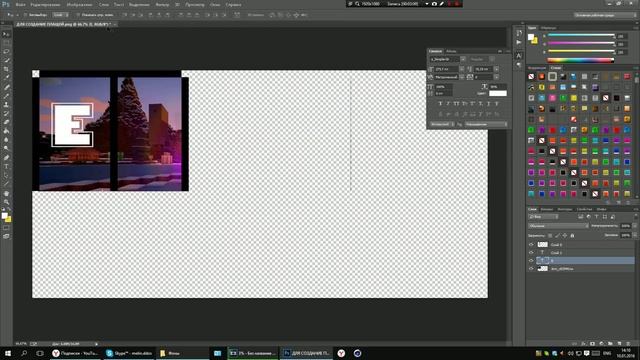Open the Окно menu
The width and height of the screenshot is (640, 360).
tap(215, 4)
